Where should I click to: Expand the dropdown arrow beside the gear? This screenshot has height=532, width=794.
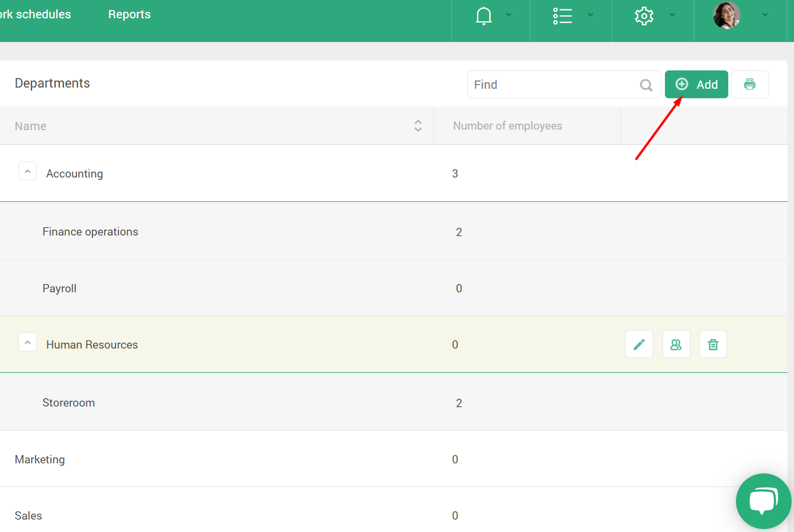pyautogui.click(x=673, y=15)
